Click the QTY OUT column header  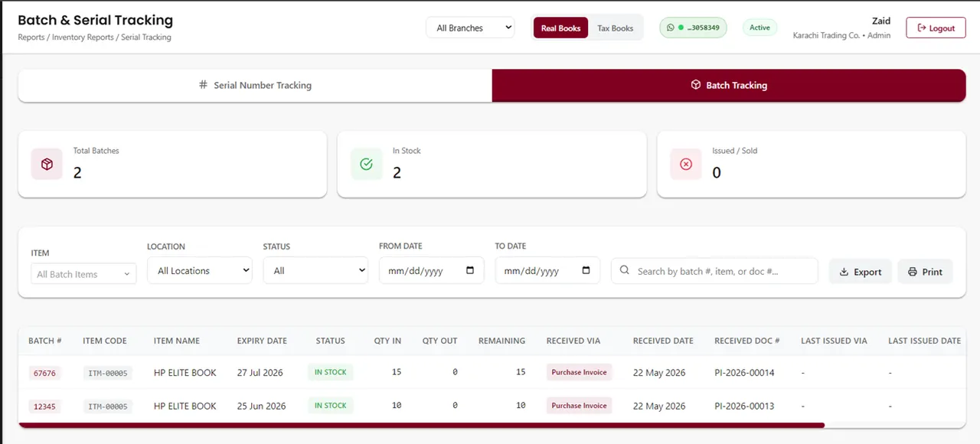pyautogui.click(x=440, y=341)
